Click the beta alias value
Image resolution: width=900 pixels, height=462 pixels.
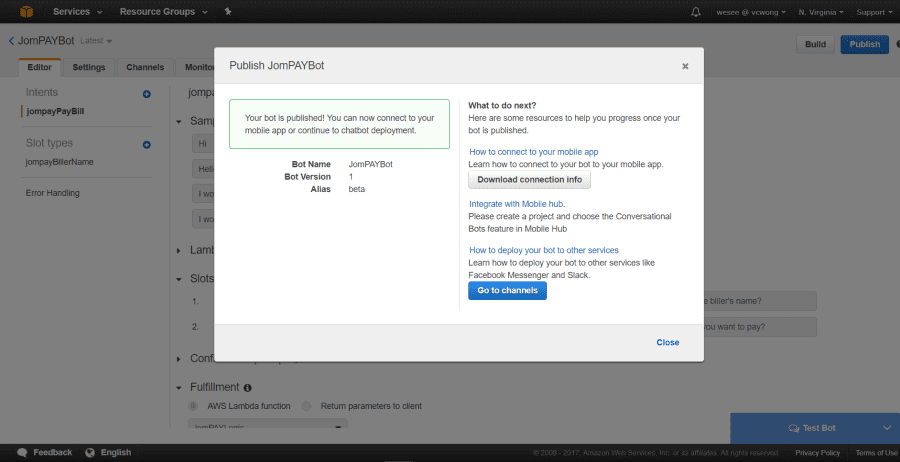click(356, 189)
